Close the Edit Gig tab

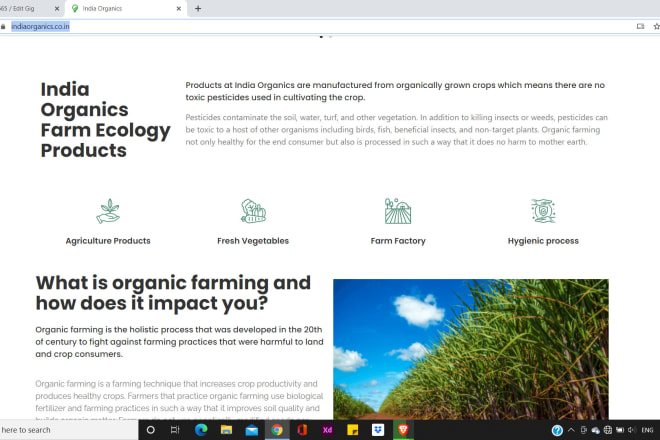click(57, 8)
